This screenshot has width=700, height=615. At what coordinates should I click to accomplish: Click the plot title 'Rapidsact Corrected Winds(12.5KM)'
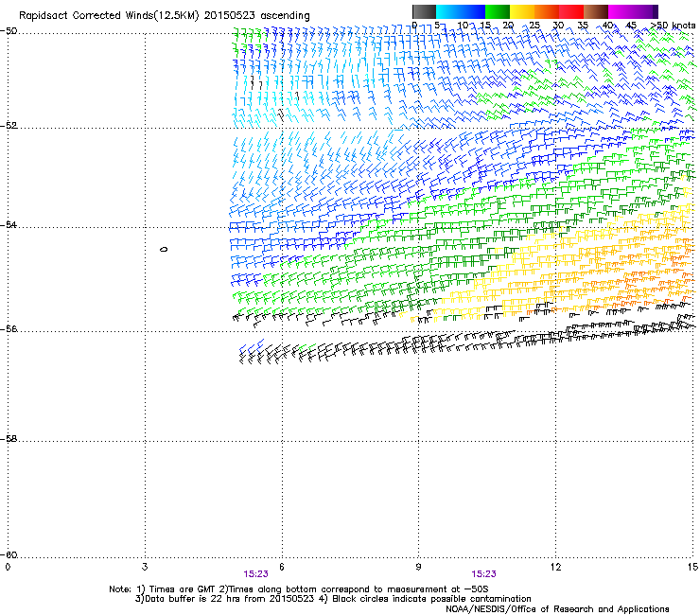109,15
